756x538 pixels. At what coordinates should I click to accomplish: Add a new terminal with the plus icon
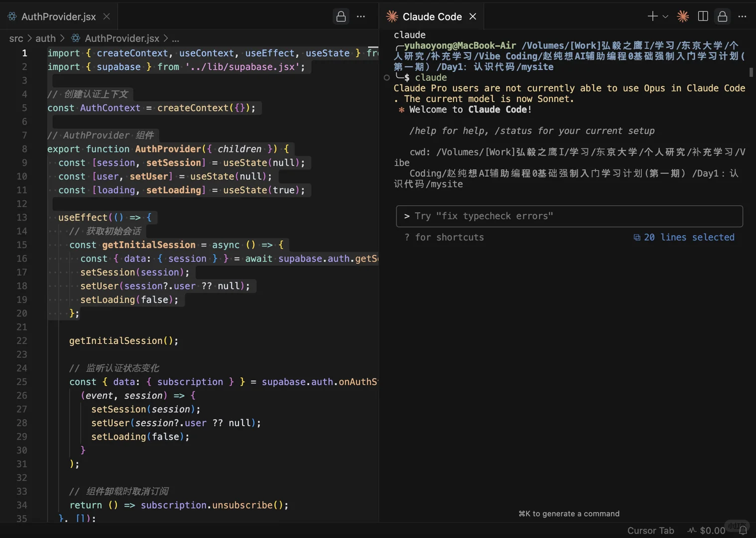[652, 16]
